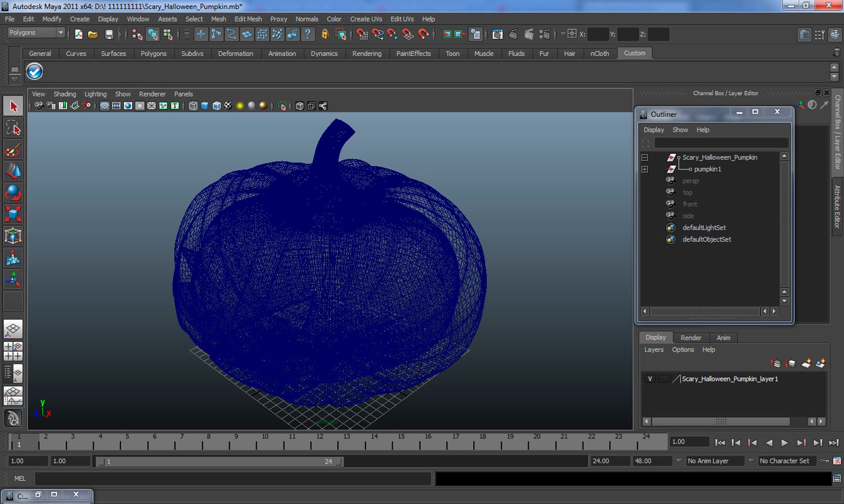The image size is (844, 504).
Task: Expand the transform input mode dropdown arrow
Action: [x=563, y=34]
